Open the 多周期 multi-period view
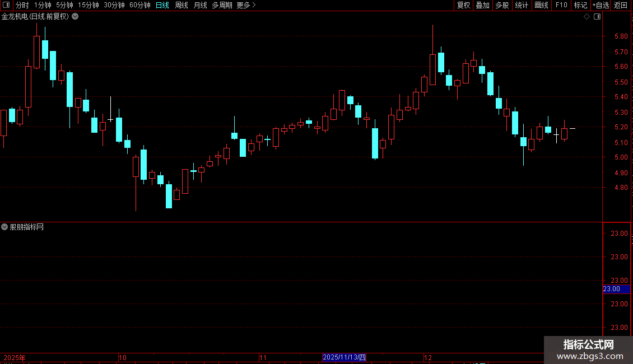Screen dimensions: 633x364 point(222,5)
